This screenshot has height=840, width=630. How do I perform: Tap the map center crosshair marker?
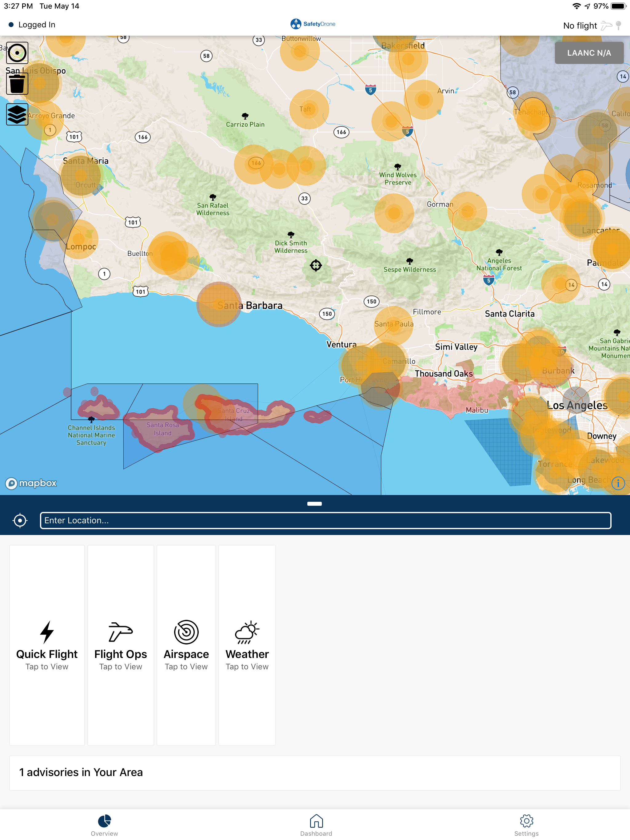tap(316, 265)
